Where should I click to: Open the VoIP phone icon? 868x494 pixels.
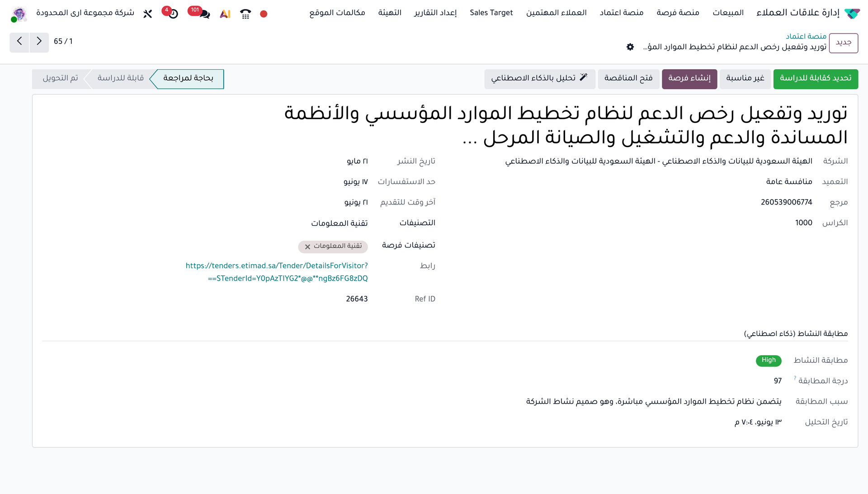pos(245,14)
